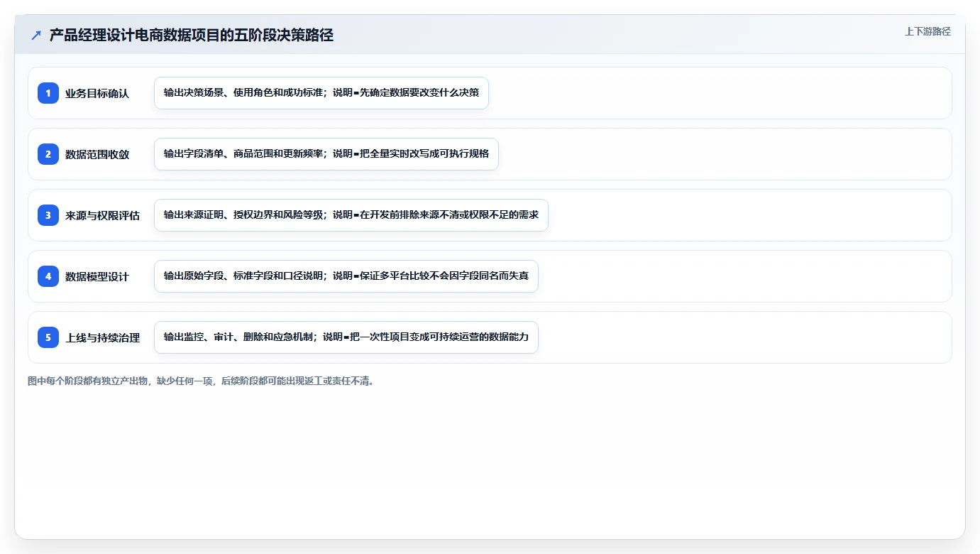
Task: Click the box starting 输出监控、审计
Action: pos(346,337)
